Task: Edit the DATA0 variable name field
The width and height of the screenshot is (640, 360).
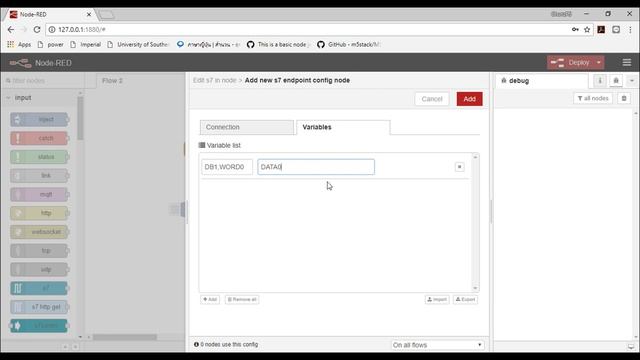Action: (x=316, y=167)
